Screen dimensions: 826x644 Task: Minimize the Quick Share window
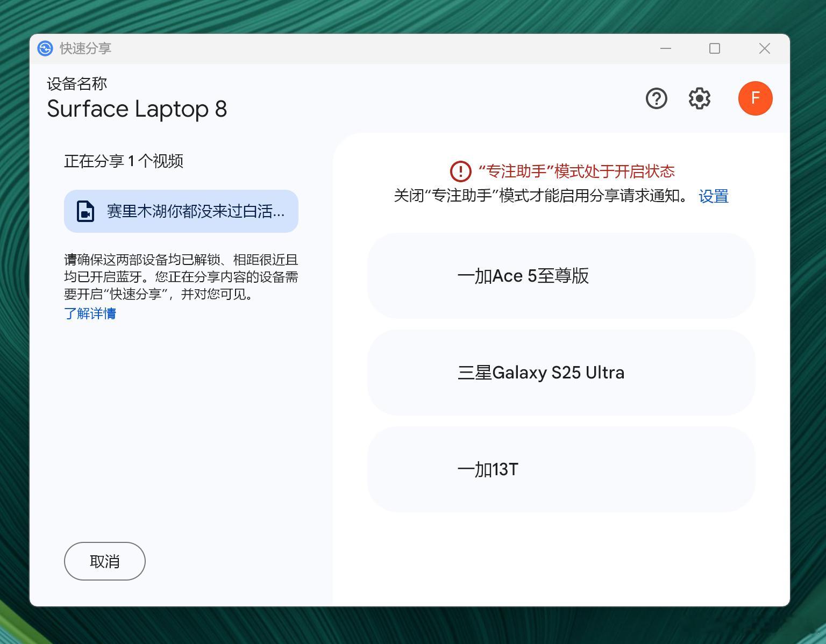click(666, 48)
